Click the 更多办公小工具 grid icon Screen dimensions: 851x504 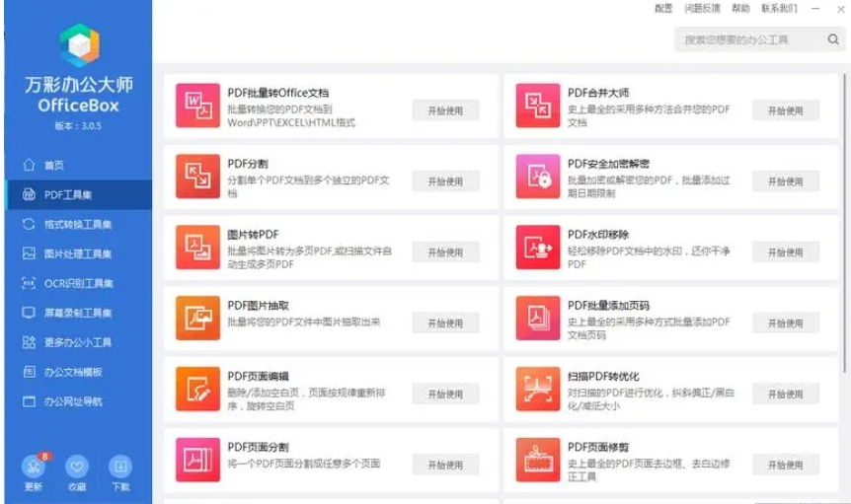point(29,342)
